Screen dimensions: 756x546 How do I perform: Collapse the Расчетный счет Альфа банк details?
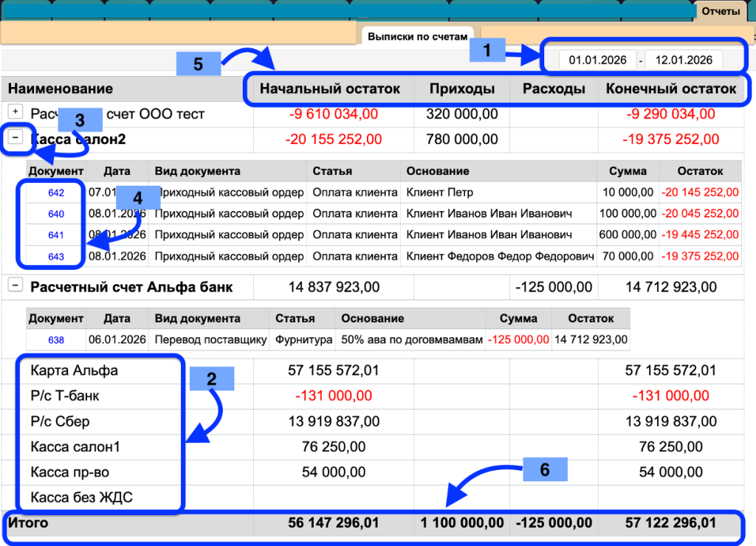pyautogui.click(x=16, y=286)
